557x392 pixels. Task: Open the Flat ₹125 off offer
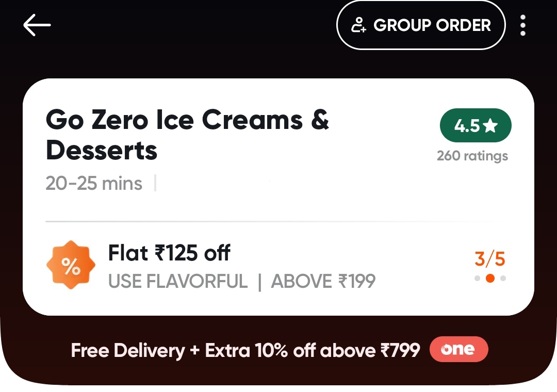tap(169, 253)
